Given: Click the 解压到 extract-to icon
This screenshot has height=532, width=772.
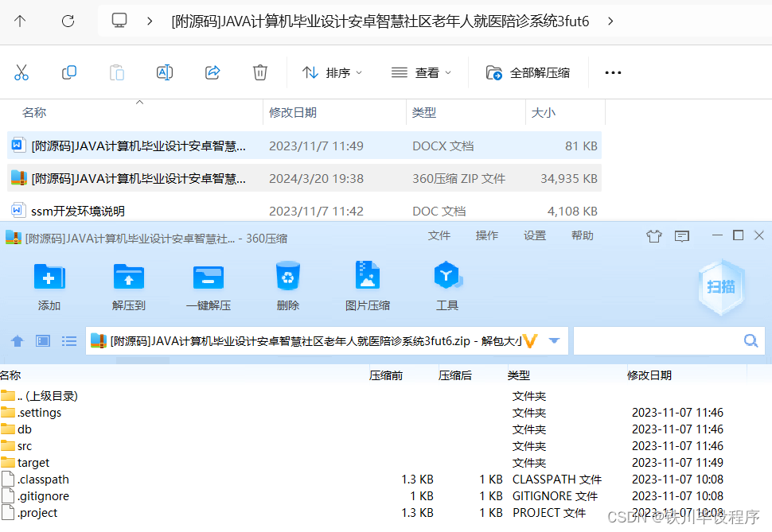Looking at the screenshot, I should pyautogui.click(x=128, y=286).
